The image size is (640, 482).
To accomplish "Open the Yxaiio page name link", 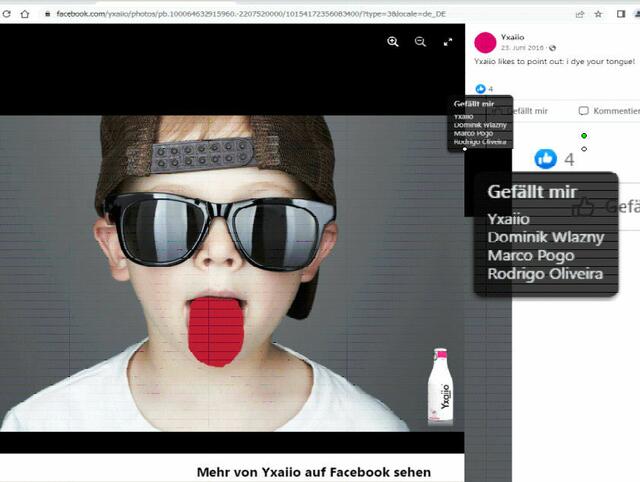I will [512, 37].
